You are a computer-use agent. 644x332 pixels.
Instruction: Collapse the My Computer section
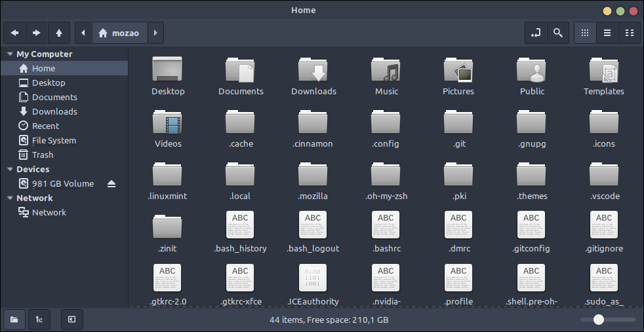click(10, 54)
